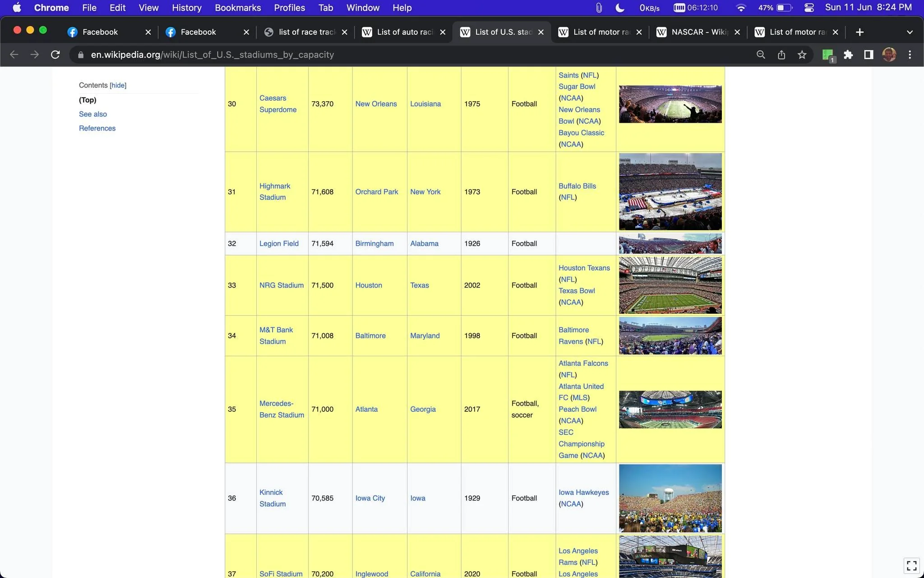The width and height of the screenshot is (924, 578).
Task: Open the zoom magnifier icon in address bar
Action: [x=761, y=55]
